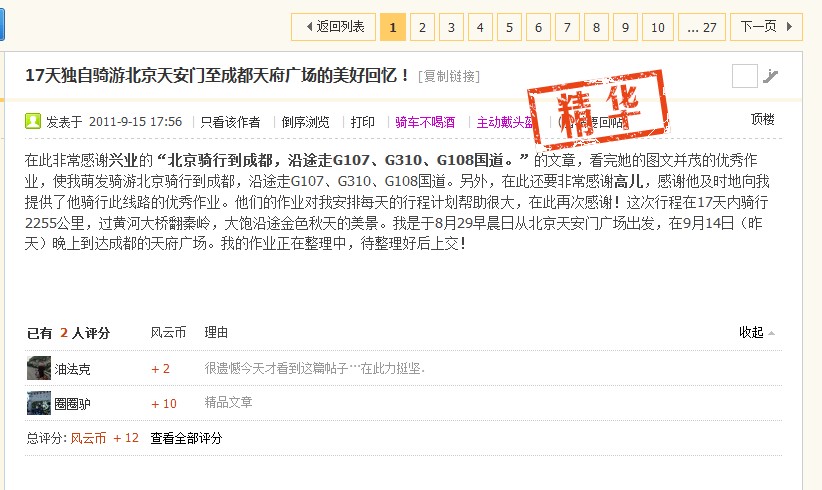The width and height of the screenshot is (822, 490).
Task: Click the pin icon beside the title
Action: [770, 77]
